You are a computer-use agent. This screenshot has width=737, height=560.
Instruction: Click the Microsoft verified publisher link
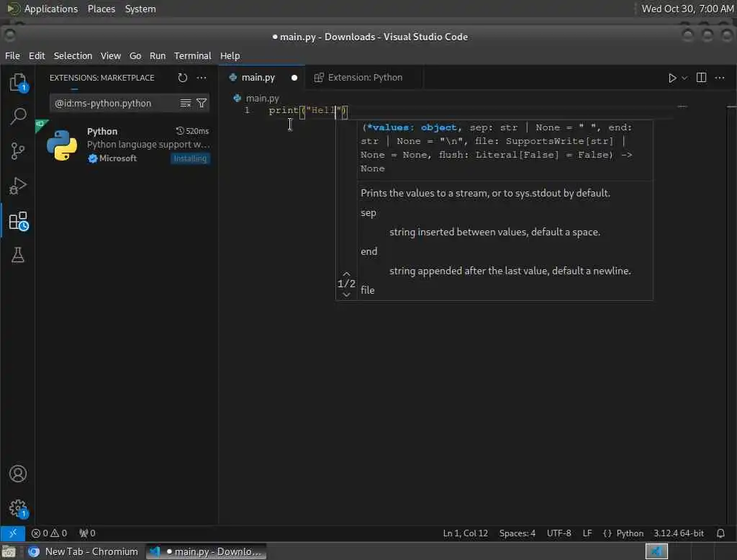[112, 158]
